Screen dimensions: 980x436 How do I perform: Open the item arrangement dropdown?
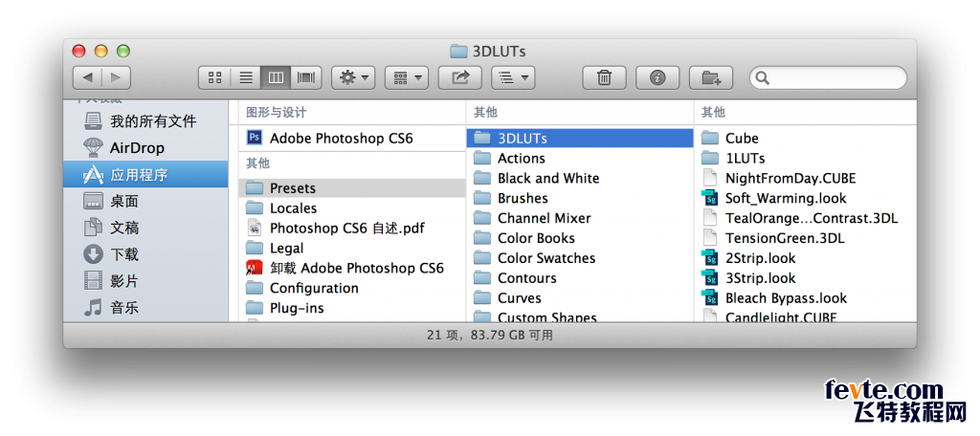coord(407,77)
